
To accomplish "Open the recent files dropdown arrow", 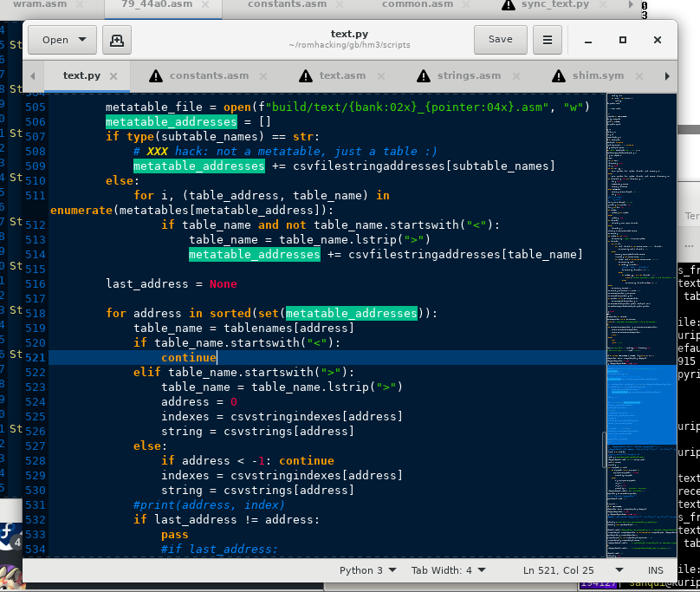I will [82, 40].
